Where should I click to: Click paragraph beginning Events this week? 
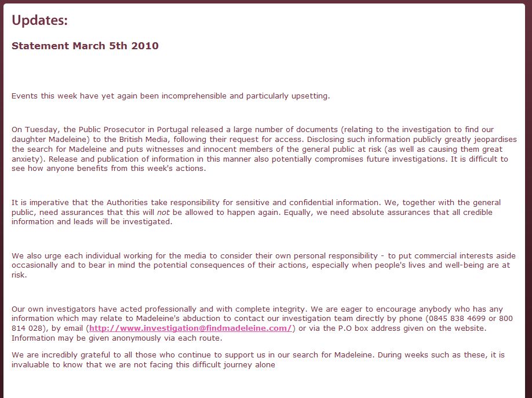(x=170, y=96)
